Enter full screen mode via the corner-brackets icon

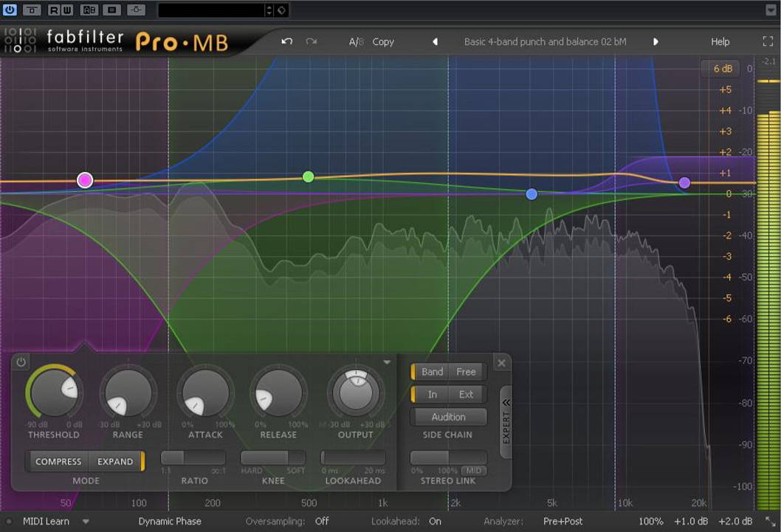[x=768, y=42]
